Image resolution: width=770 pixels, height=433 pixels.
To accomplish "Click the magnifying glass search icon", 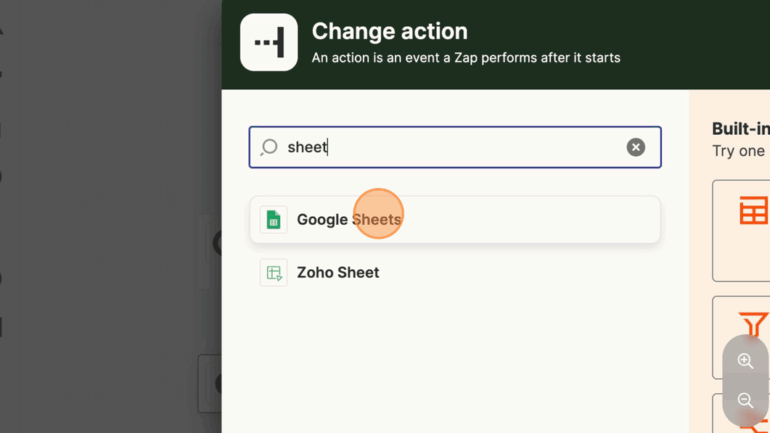I will pos(269,147).
